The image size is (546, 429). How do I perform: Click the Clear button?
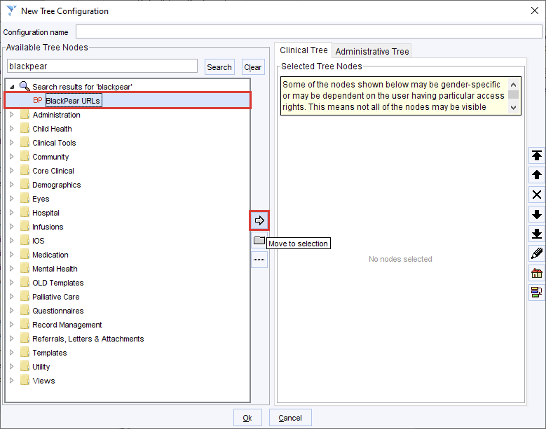253,67
